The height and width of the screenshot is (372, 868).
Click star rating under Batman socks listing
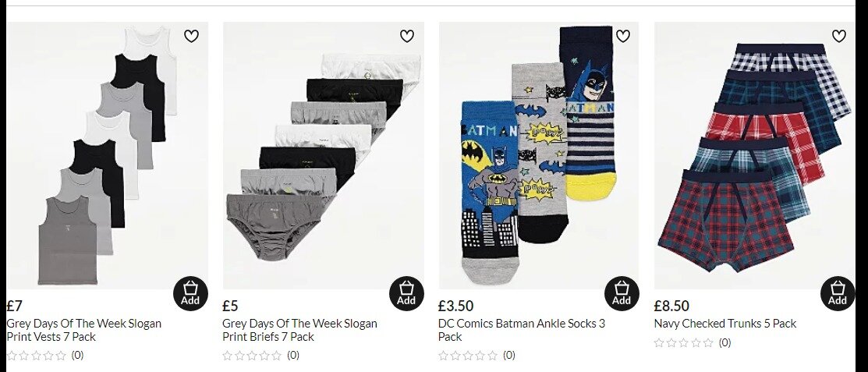tap(468, 356)
